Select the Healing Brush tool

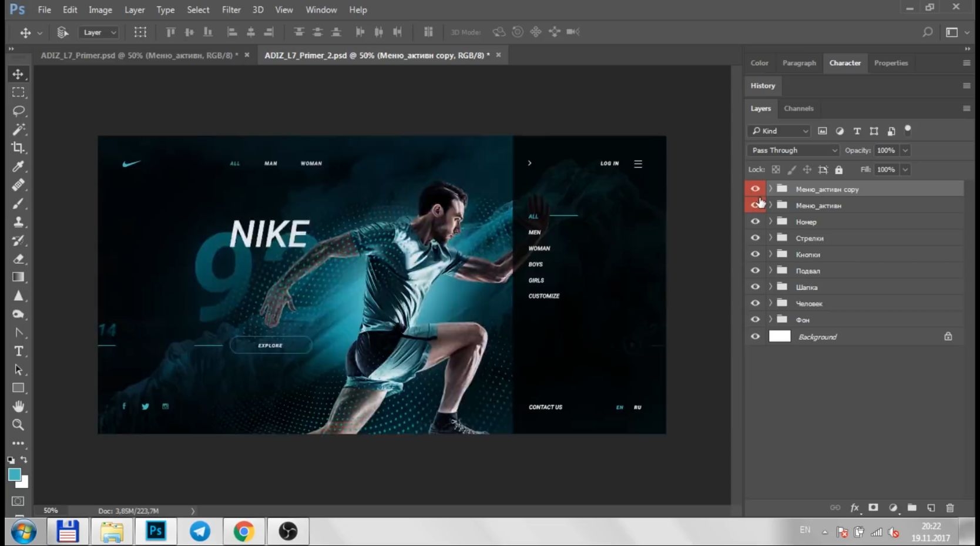coord(18,185)
